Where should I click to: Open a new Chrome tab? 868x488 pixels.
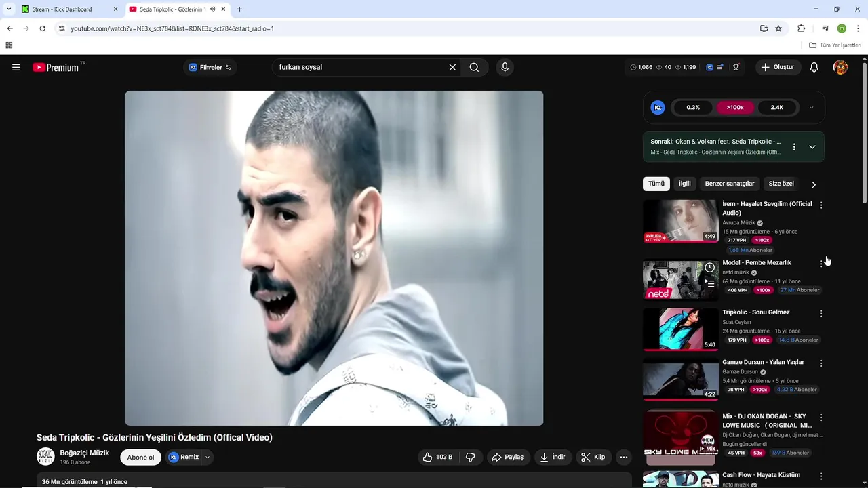(x=239, y=9)
